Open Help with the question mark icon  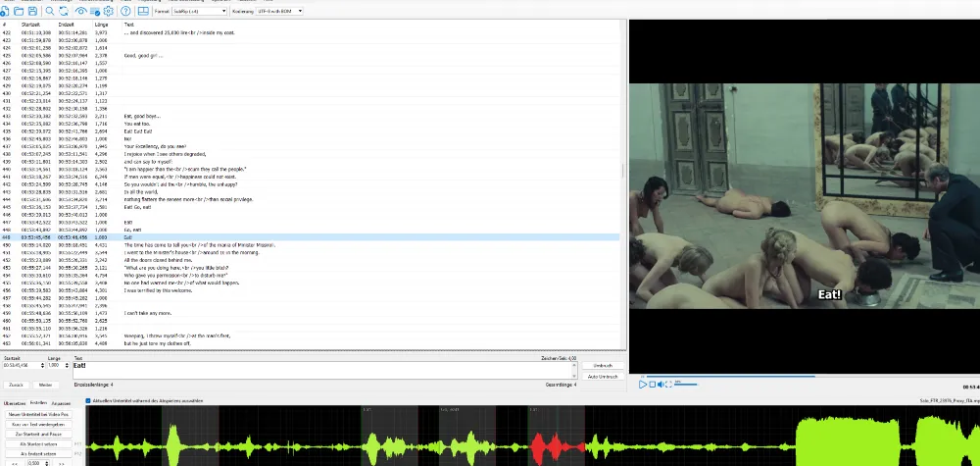pyautogui.click(x=127, y=11)
